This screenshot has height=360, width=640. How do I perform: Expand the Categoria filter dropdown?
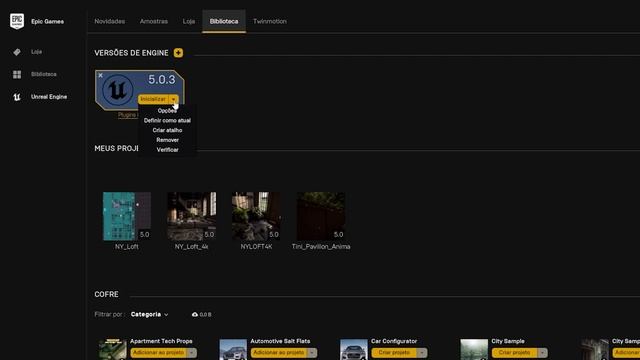pos(149,315)
